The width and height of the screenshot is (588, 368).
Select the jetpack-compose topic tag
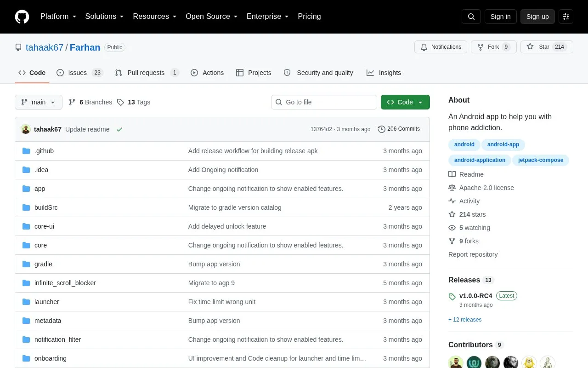click(x=541, y=160)
